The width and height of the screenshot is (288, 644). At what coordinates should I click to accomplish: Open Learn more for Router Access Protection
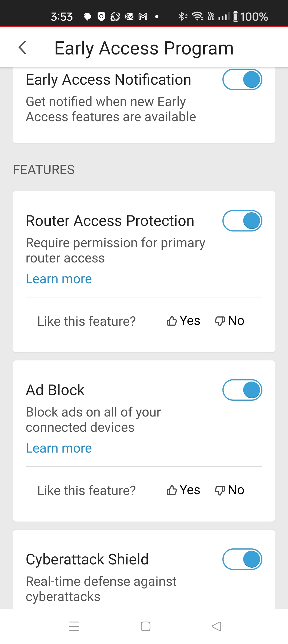click(59, 279)
